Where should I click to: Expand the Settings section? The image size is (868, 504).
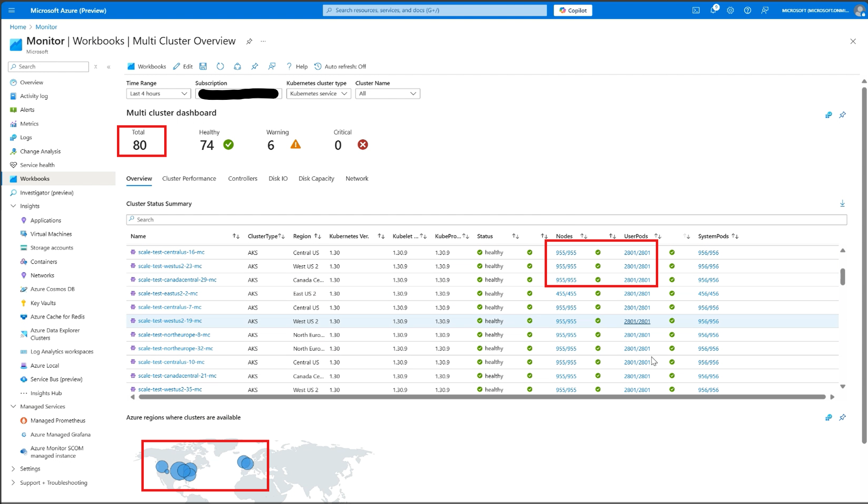pyautogui.click(x=13, y=469)
